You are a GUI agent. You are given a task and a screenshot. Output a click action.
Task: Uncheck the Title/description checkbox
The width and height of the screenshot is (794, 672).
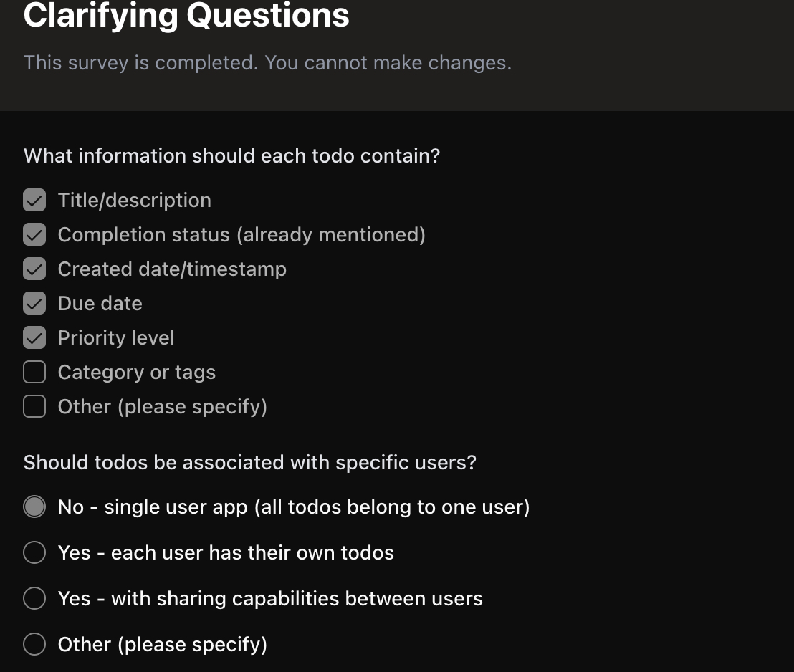(x=34, y=200)
